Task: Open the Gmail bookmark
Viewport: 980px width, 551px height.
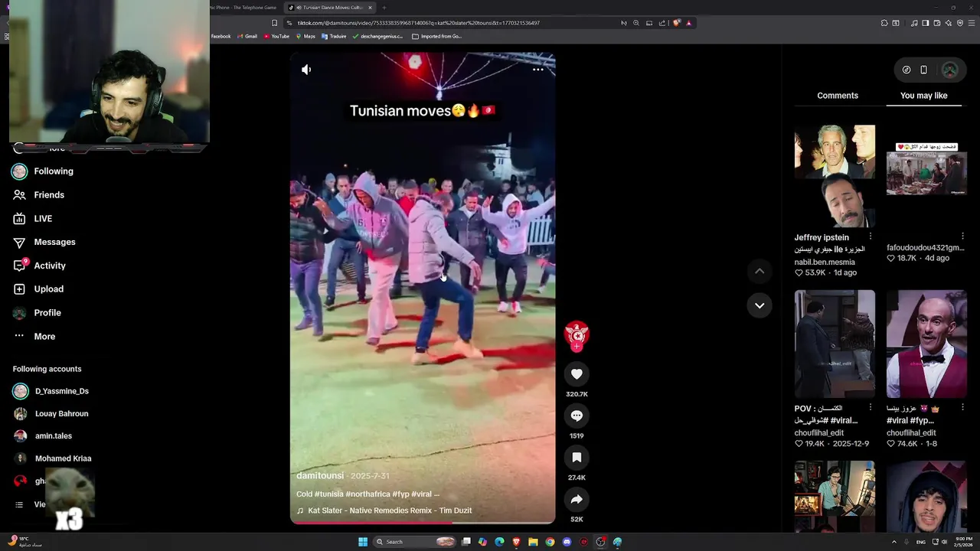Action: pyautogui.click(x=247, y=36)
